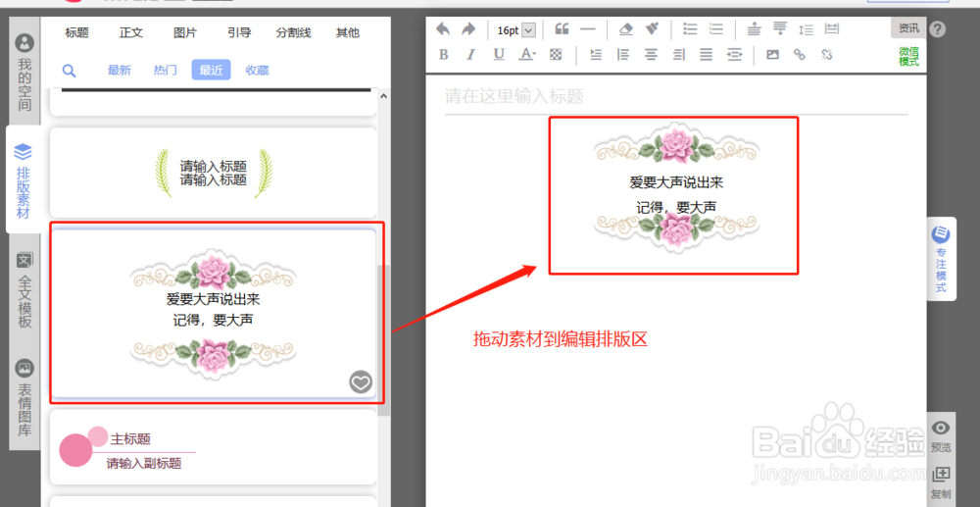Align text left
The image size is (980, 507).
623,54
